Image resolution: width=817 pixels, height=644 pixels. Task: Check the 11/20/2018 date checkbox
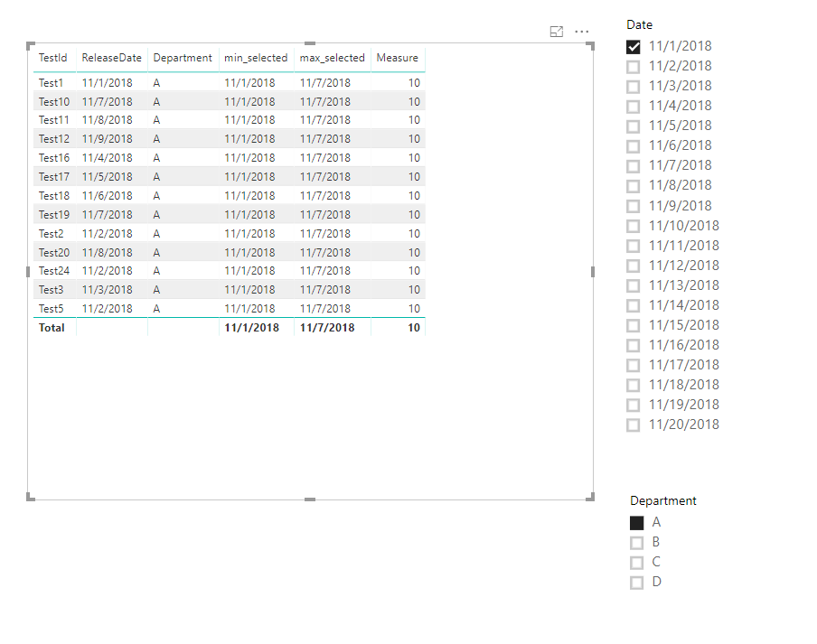pos(633,425)
